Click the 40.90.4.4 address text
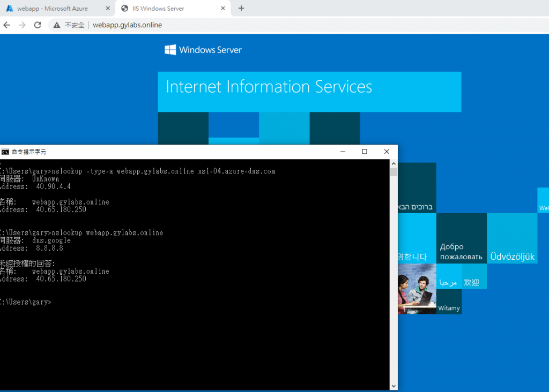Viewport: 549px width, 392px height. tap(53, 187)
